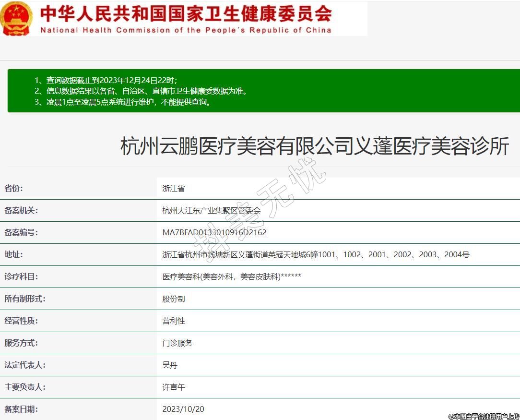Click the 诊疗科目 value 医疗美容科
Viewport: 520px width, 420px height.
click(232, 277)
